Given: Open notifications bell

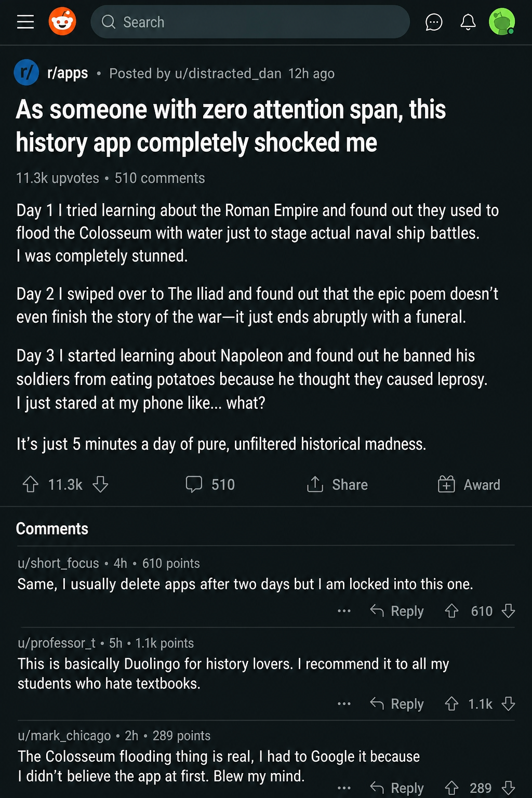Looking at the screenshot, I should pyautogui.click(x=468, y=22).
